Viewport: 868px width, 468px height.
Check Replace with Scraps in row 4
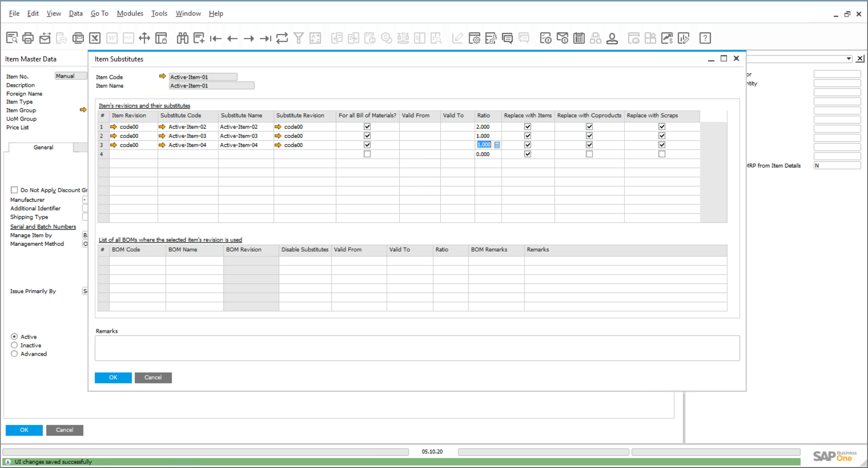coord(662,154)
